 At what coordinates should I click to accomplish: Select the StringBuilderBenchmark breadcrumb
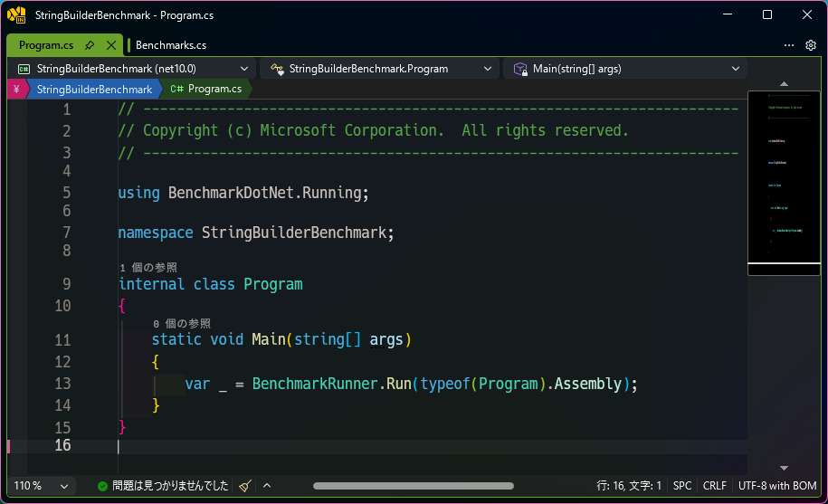pos(94,90)
